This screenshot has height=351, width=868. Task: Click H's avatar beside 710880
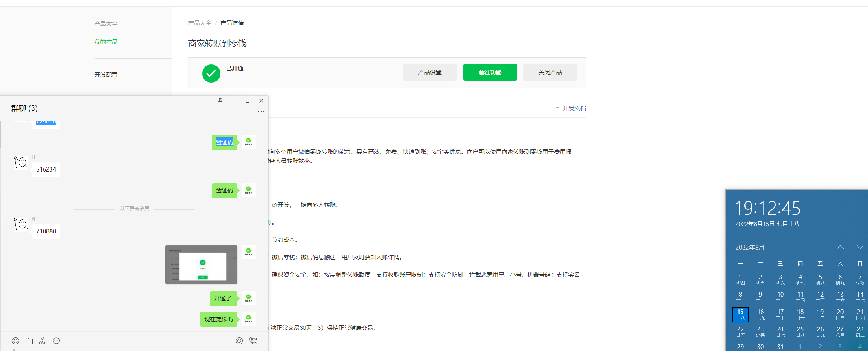point(21,224)
